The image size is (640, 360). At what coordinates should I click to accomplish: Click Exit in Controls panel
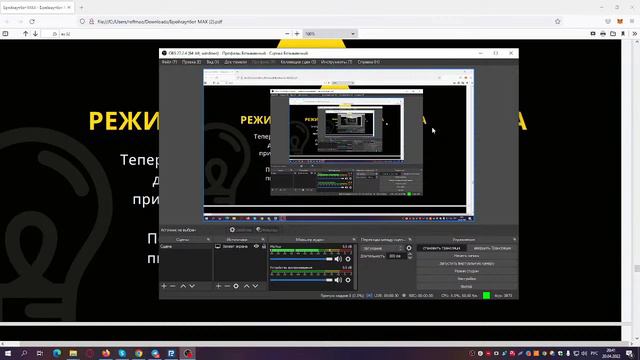(467, 287)
